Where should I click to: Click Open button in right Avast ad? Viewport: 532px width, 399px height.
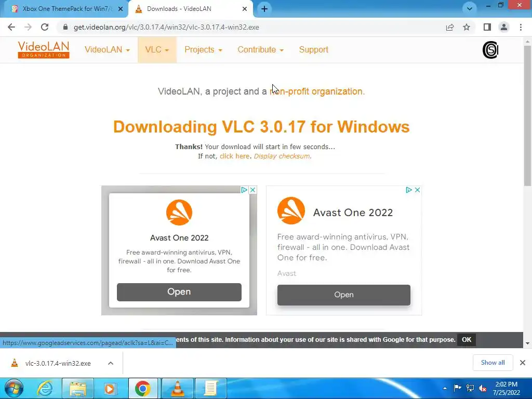344,295
